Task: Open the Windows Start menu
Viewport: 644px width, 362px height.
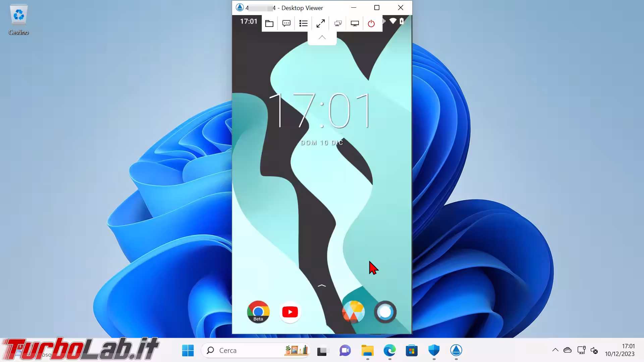Action: (188, 351)
